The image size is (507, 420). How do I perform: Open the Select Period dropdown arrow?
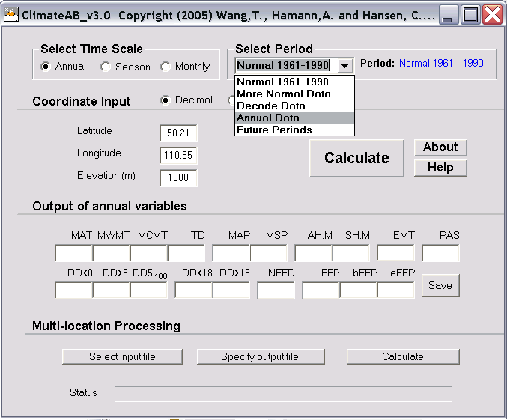tap(345, 66)
